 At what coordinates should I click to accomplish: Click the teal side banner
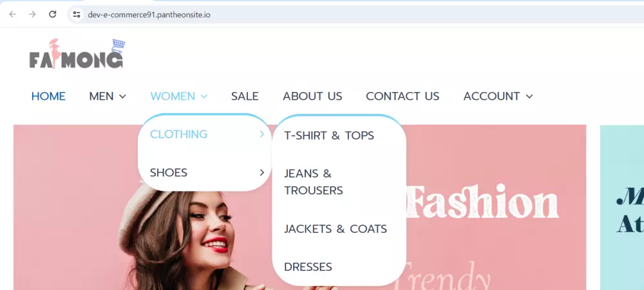[622, 207]
